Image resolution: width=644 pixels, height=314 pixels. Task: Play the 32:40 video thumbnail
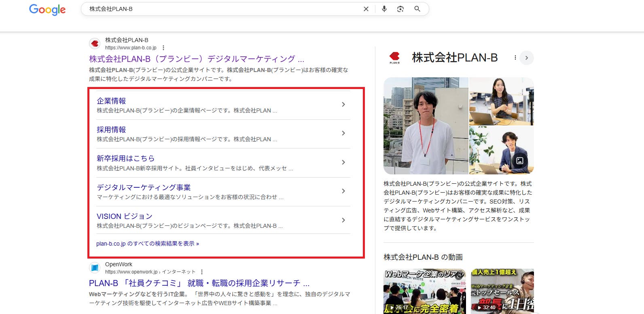(x=502, y=291)
